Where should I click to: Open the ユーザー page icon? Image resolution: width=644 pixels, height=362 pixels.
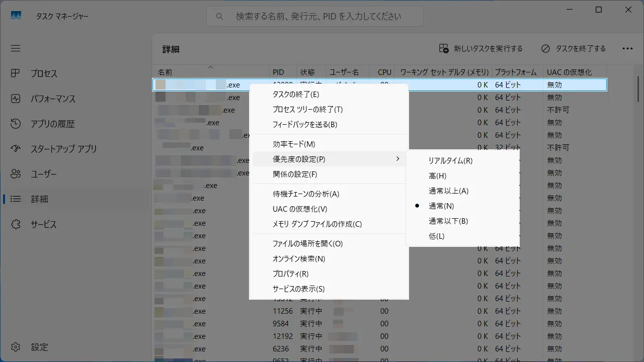point(16,174)
